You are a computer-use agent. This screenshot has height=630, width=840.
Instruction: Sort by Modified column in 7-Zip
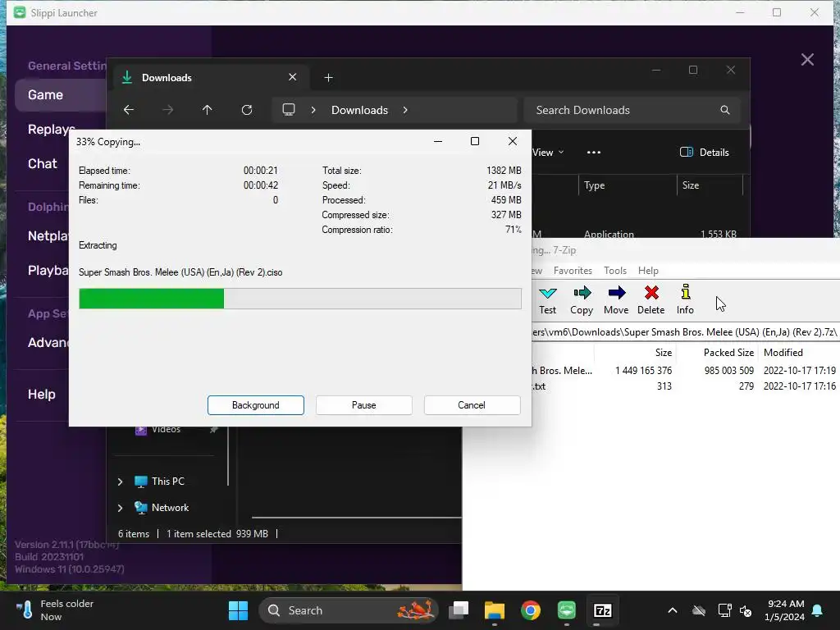[x=800, y=353]
